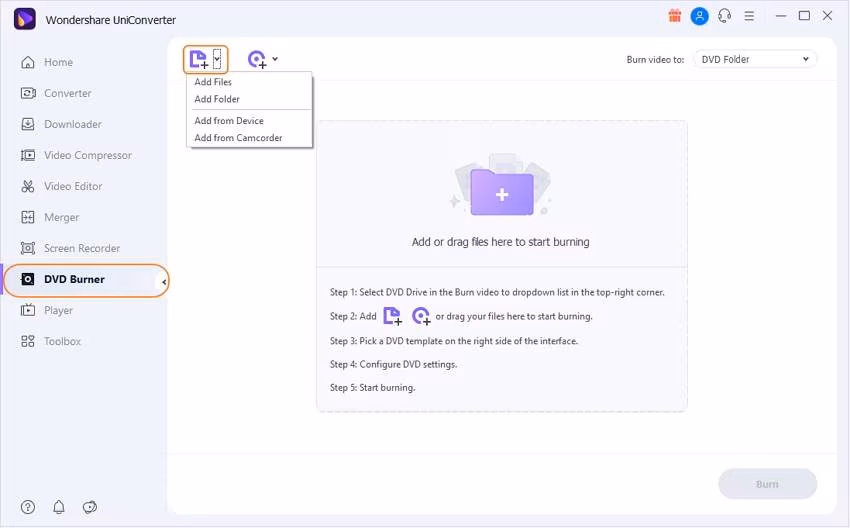This screenshot has width=850, height=528.
Task: Click the Player icon
Action: pyautogui.click(x=28, y=311)
